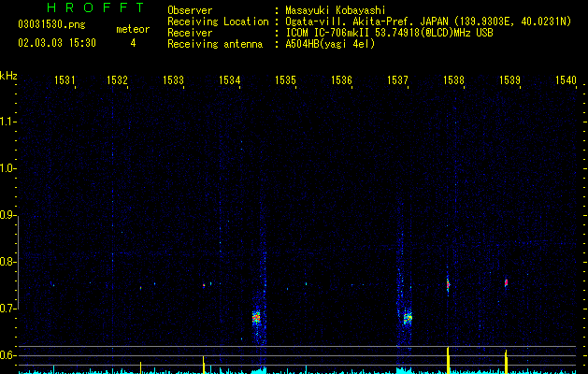Screen dimensions: 588x374
Task: Click the bright meteor echo at 1537
Action: 408,318
